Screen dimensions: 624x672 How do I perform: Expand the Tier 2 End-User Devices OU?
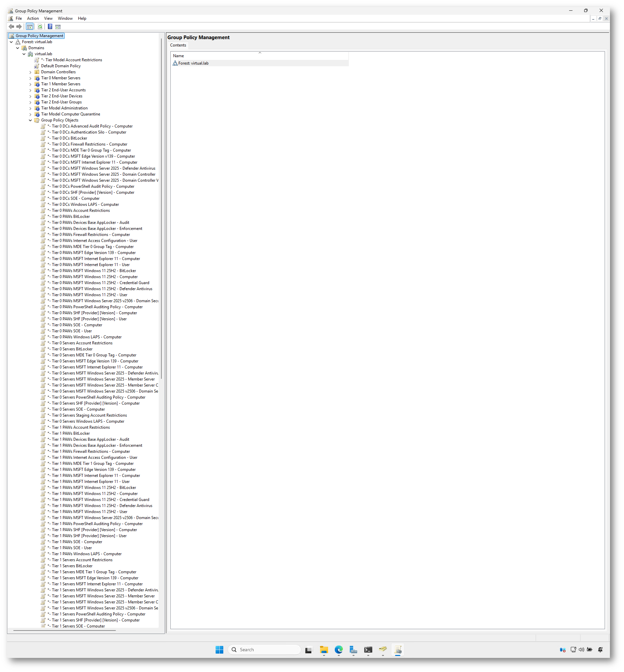coord(30,96)
